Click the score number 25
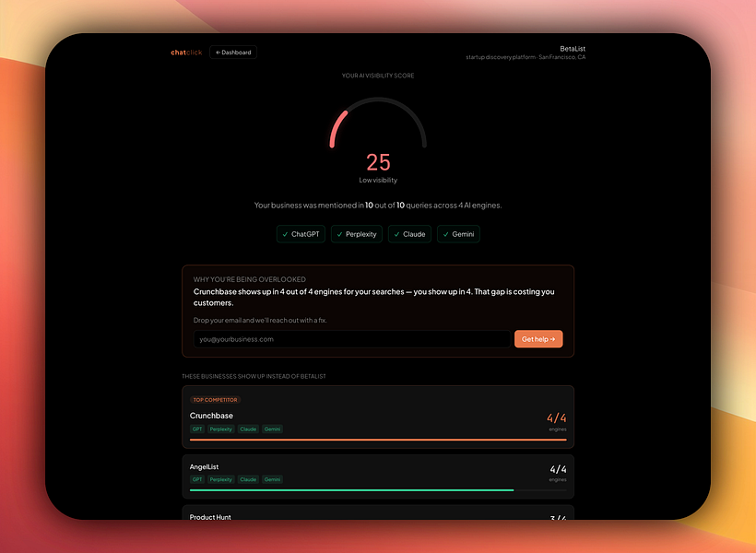756x553 pixels. point(378,162)
